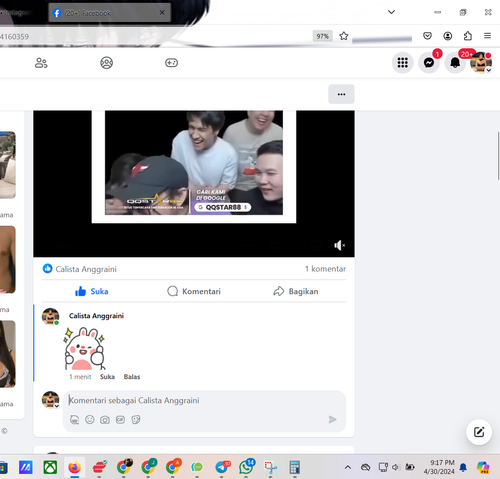Image resolution: width=500 pixels, height=479 pixels.
Task: Click the send comment arrow
Action: [332, 419]
